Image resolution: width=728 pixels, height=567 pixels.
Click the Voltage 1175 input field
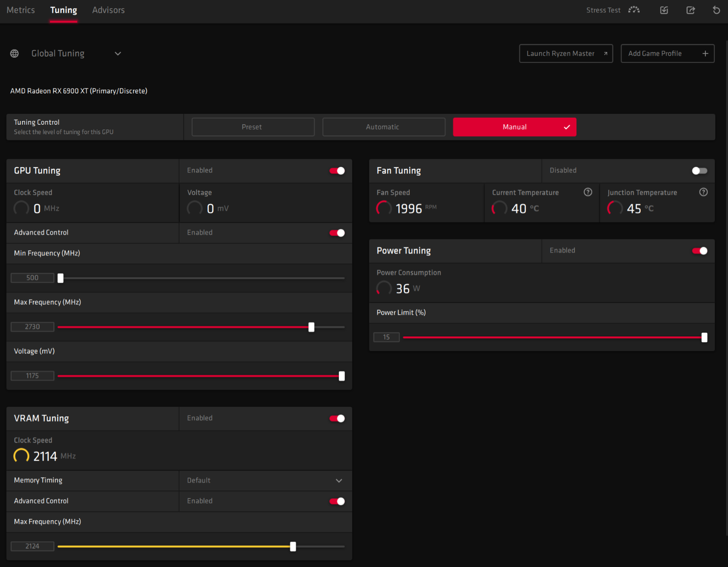pos(33,376)
